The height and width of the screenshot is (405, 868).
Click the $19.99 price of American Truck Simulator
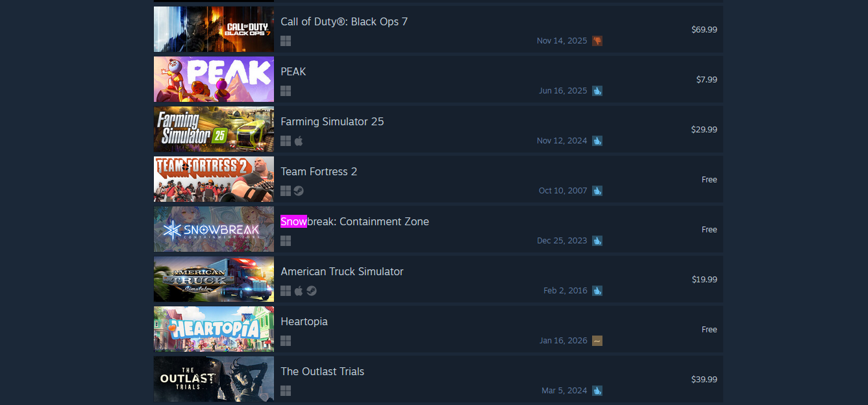704,279
